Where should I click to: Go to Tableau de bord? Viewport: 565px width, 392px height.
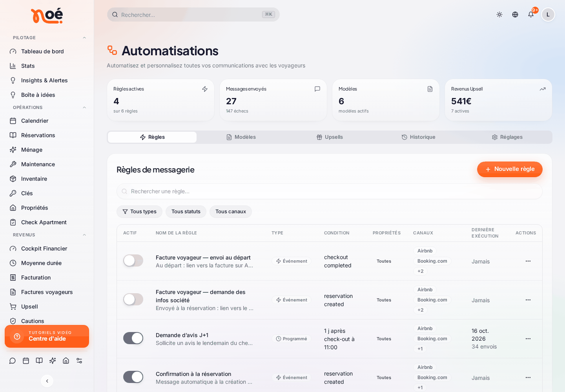click(47, 51)
